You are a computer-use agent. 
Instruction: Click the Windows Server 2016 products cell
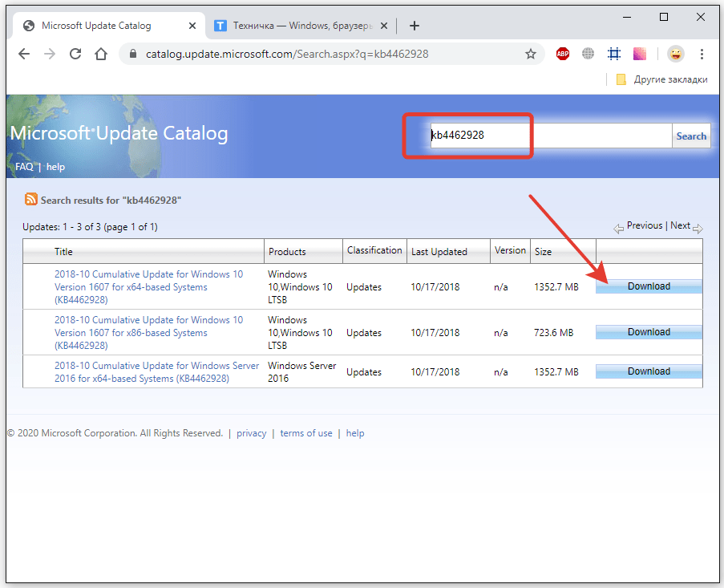302,372
